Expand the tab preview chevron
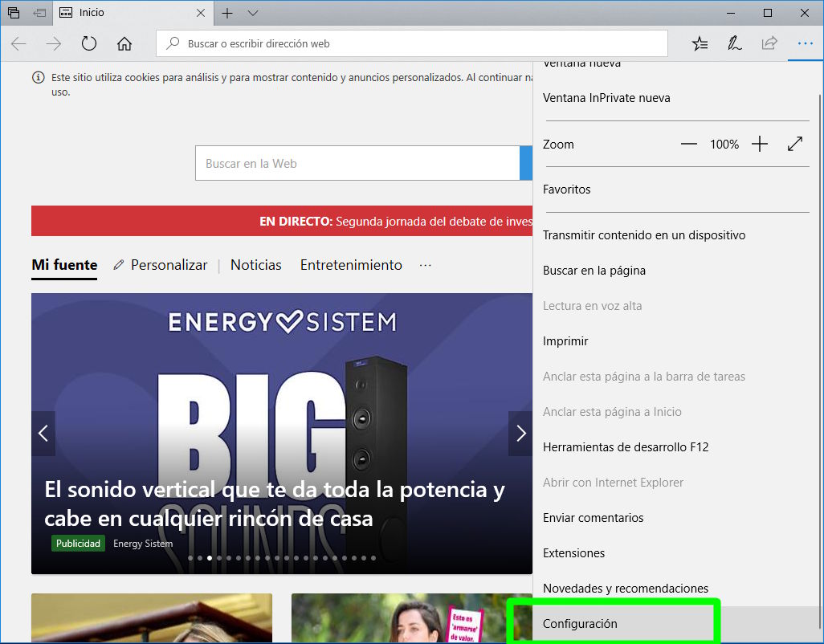 pos(253,14)
